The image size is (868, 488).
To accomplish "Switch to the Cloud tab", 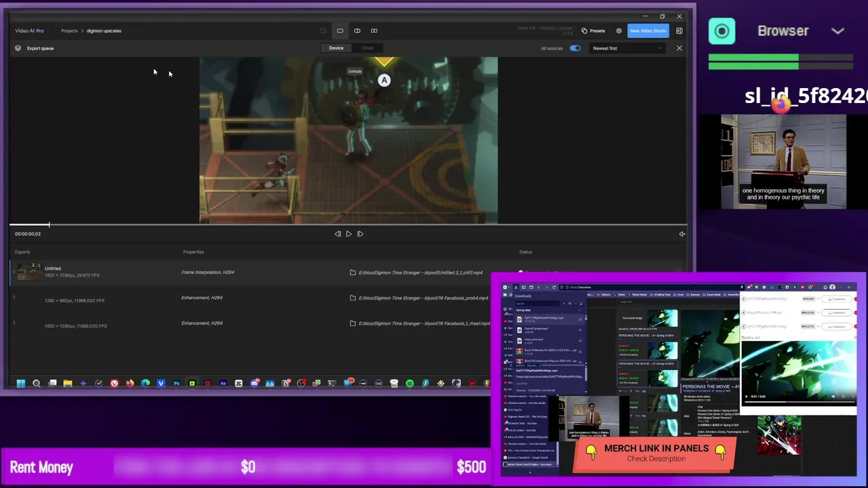I will click(367, 48).
